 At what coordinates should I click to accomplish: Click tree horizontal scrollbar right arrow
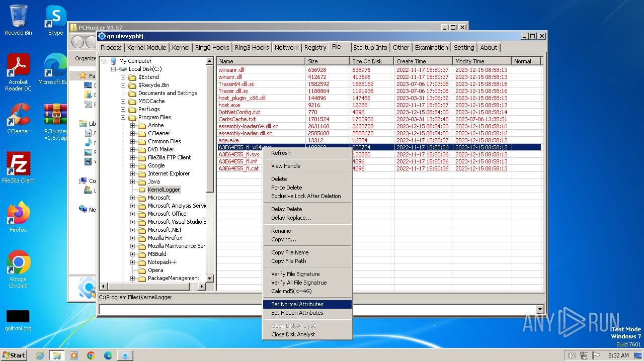click(202, 286)
